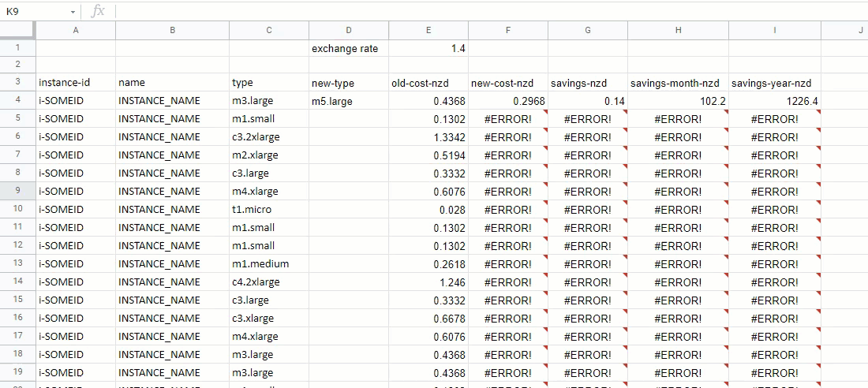Click the exchange rate value 1.4 cell
Screen dimensions: 868x388
(428, 48)
